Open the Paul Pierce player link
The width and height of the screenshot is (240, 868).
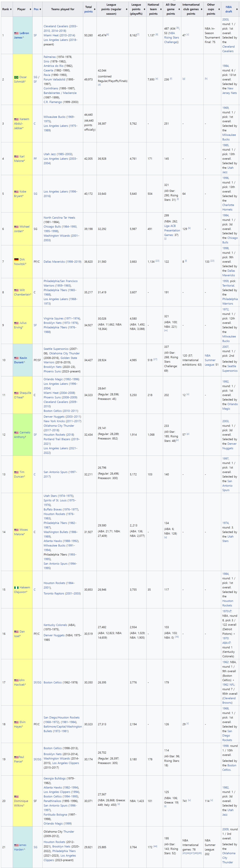tap(19, 759)
